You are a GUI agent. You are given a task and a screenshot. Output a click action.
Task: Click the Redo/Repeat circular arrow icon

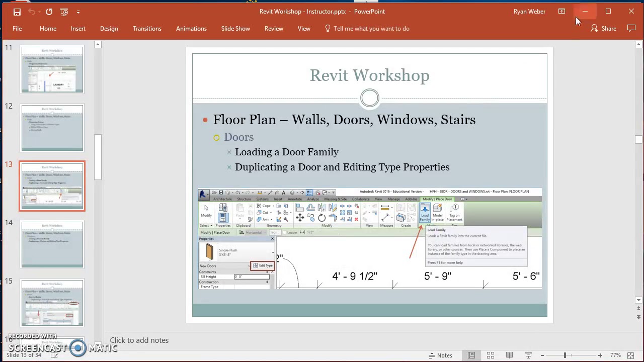pos(49,12)
